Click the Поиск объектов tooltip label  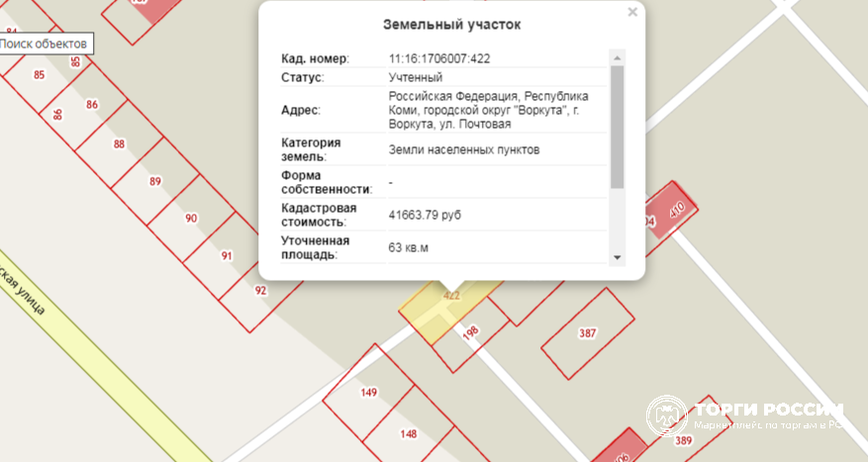[45, 44]
